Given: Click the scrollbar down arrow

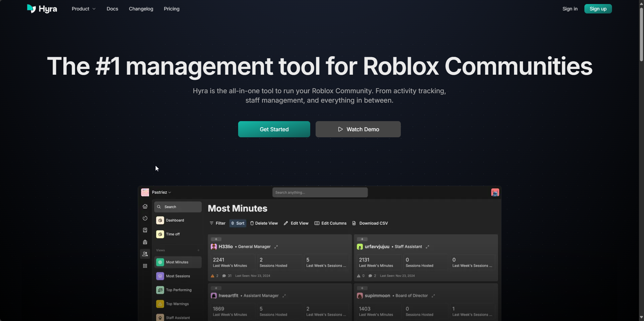Looking at the screenshot, I should (x=641, y=317).
